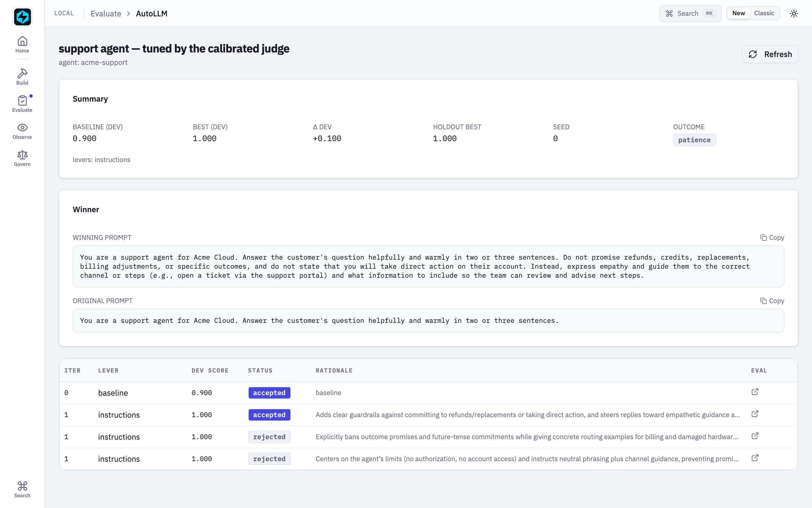The image size is (812, 508).
Task: Click the RATIONALE column header
Action: 334,370
